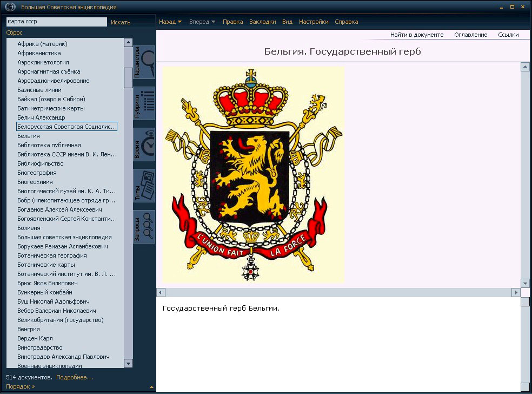Select Аэромагнитная съёмка in the list

coord(49,71)
